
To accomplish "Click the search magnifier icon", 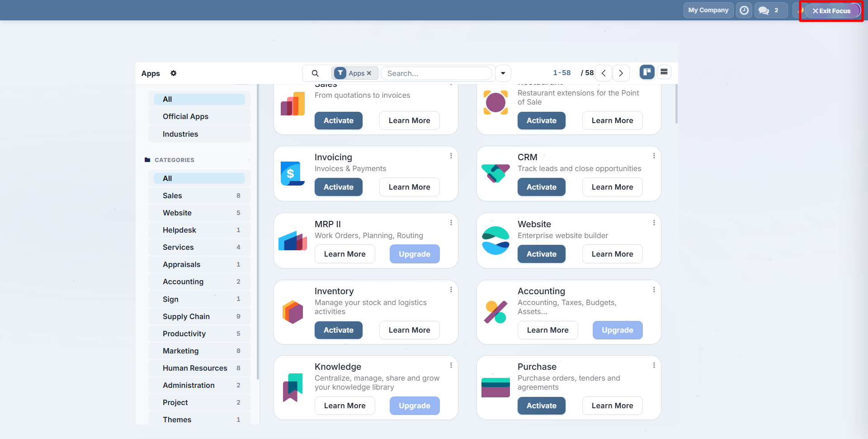I will [315, 73].
